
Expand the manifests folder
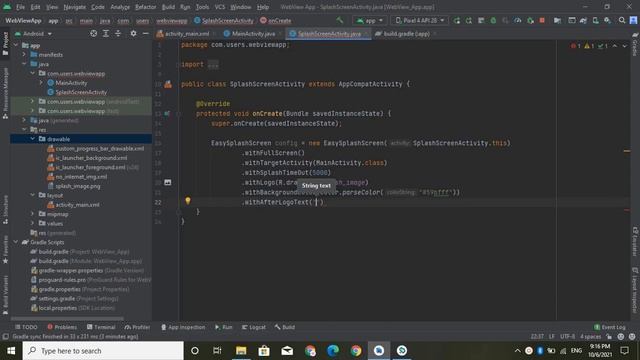pos(24,54)
